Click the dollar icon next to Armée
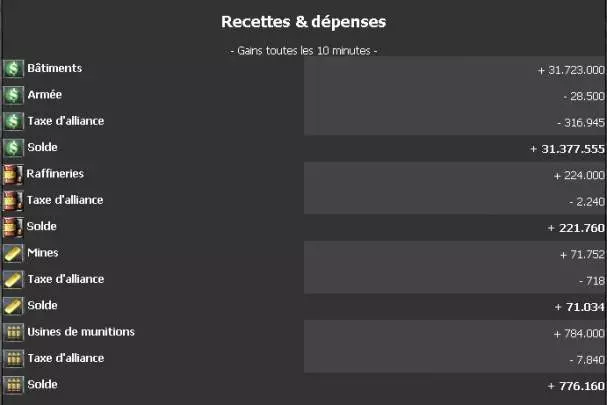The width and height of the screenshot is (607, 405). [13, 95]
